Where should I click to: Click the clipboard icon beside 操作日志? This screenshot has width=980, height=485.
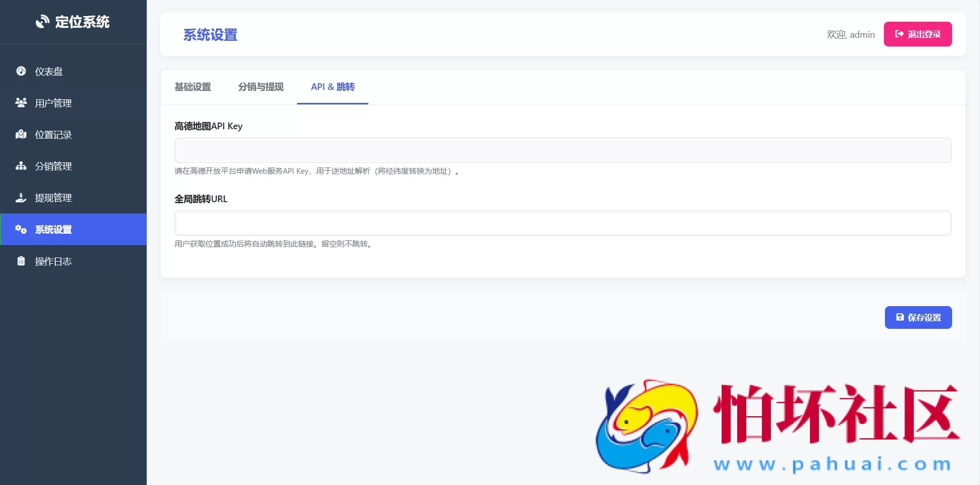(21, 261)
